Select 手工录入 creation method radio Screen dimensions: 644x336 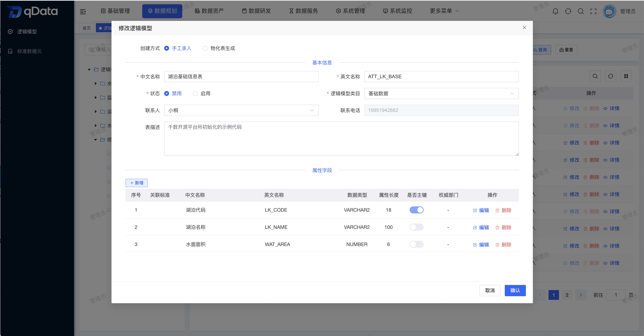pos(166,48)
